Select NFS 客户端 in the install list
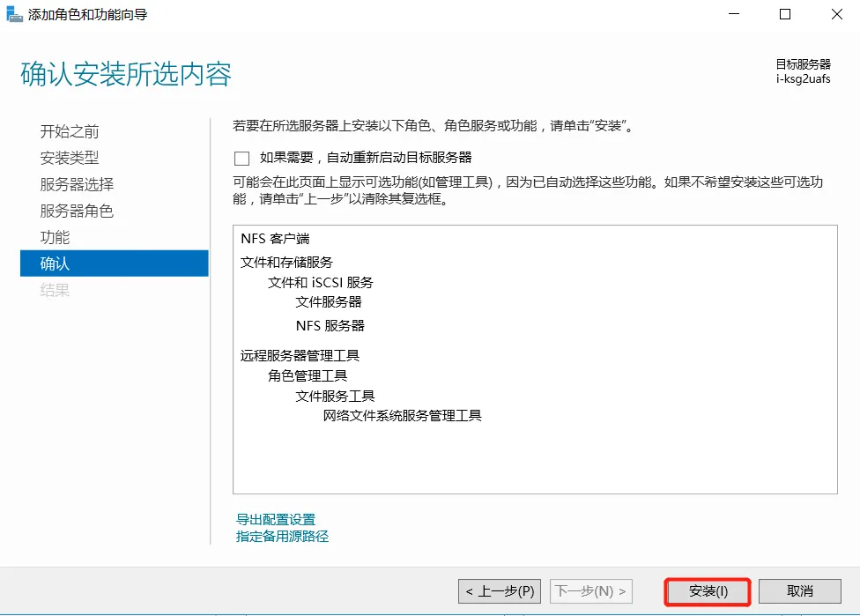 (x=275, y=239)
